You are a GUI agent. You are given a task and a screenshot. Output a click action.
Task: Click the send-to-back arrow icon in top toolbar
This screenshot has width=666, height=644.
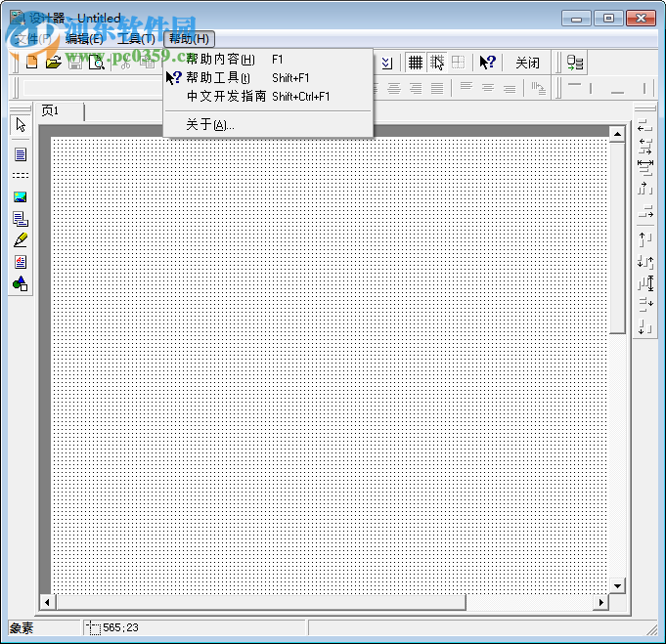click(387, 63)
